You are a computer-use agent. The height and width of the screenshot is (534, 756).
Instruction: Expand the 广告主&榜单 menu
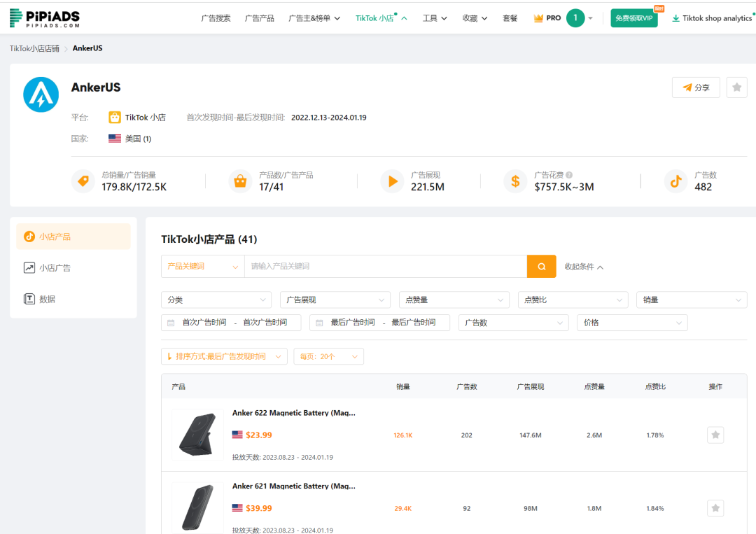tap(314, 18)
